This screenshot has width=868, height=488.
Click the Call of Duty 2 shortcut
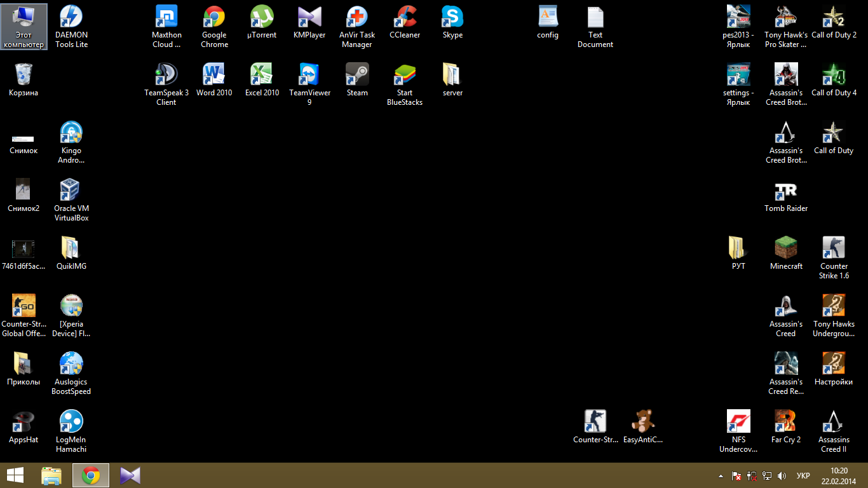(x=834, y=22)
